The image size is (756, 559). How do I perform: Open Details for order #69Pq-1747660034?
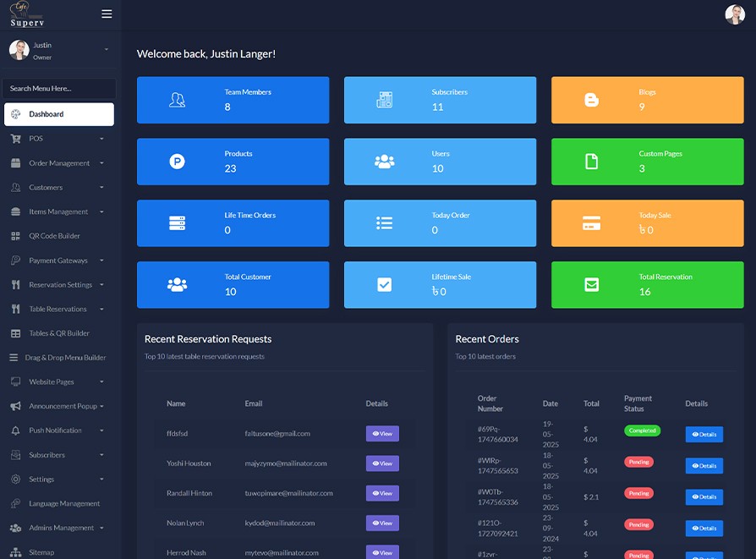pos(704,435)
